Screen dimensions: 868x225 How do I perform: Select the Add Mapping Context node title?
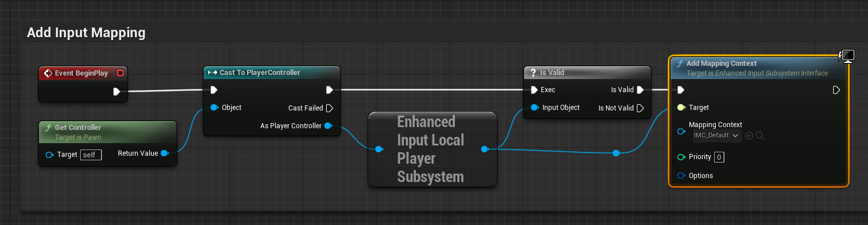tap(721, 64)
